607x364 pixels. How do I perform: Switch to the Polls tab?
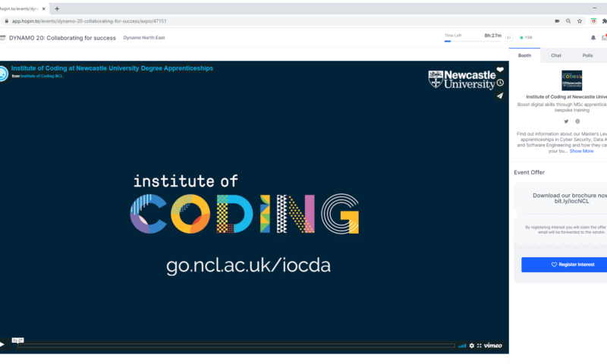tap(587, 55)
